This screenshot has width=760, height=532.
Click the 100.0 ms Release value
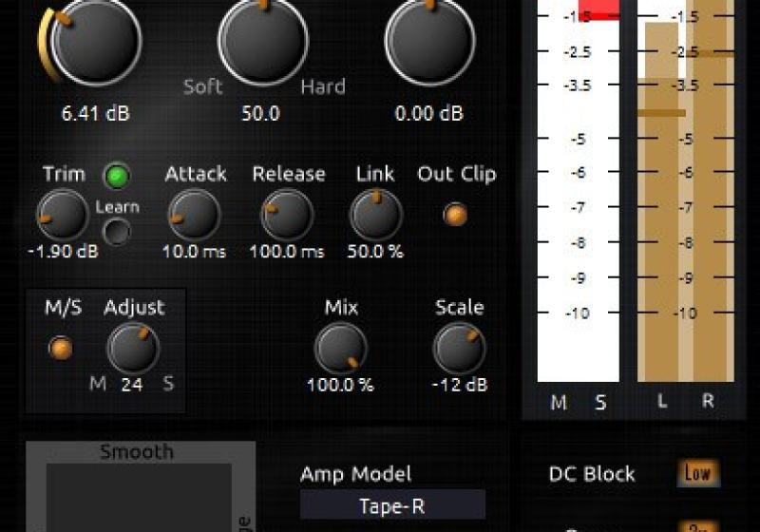tap(287, 252)
